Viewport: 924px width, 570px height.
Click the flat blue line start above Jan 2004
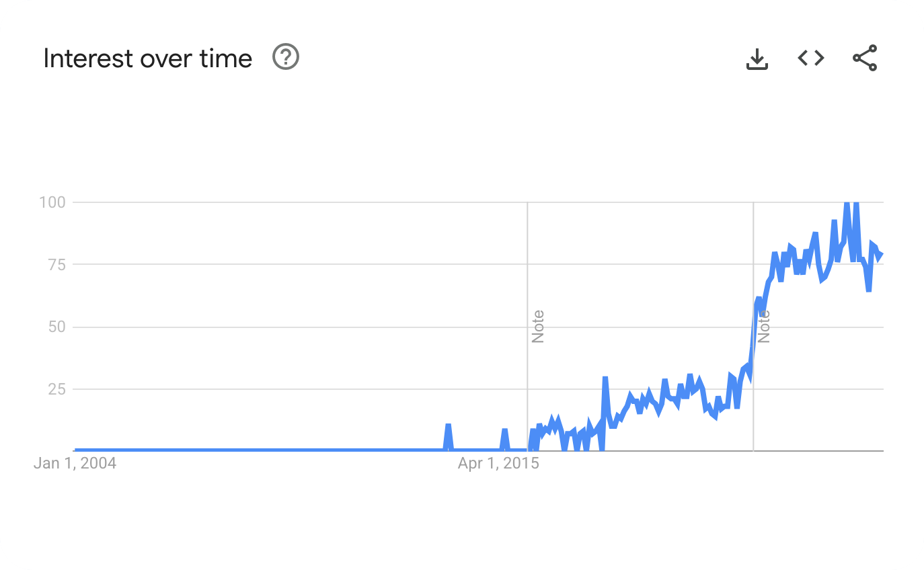(76, 450)
